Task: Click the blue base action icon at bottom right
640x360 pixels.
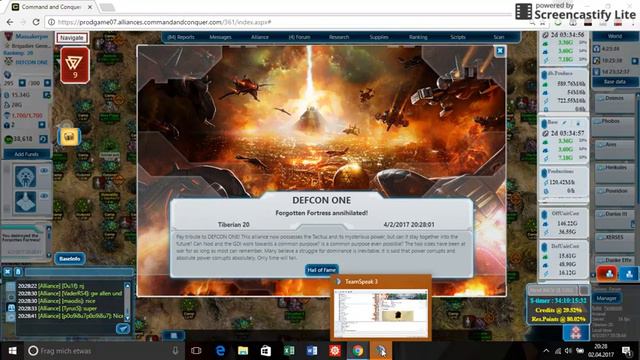Action: point(629,274)
